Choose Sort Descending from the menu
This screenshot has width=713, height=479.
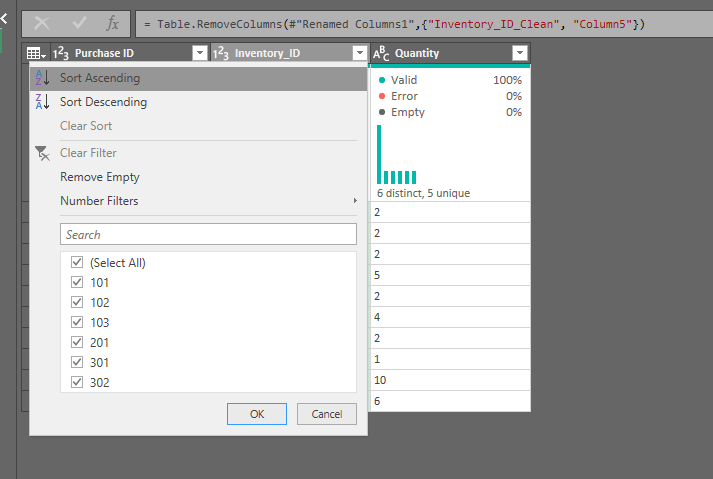pos(198,102)
